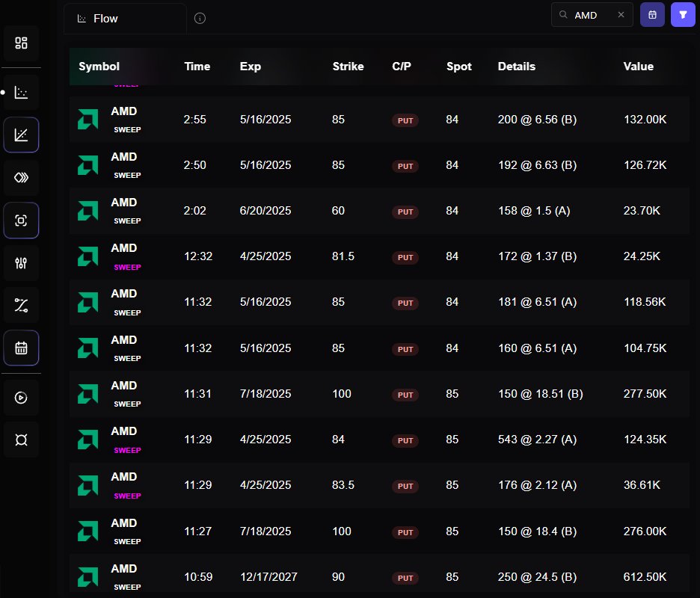This screenshot has width=700, height=598.
Task: Click AMD logo in the 10:59 row
Action: (88, 576)
